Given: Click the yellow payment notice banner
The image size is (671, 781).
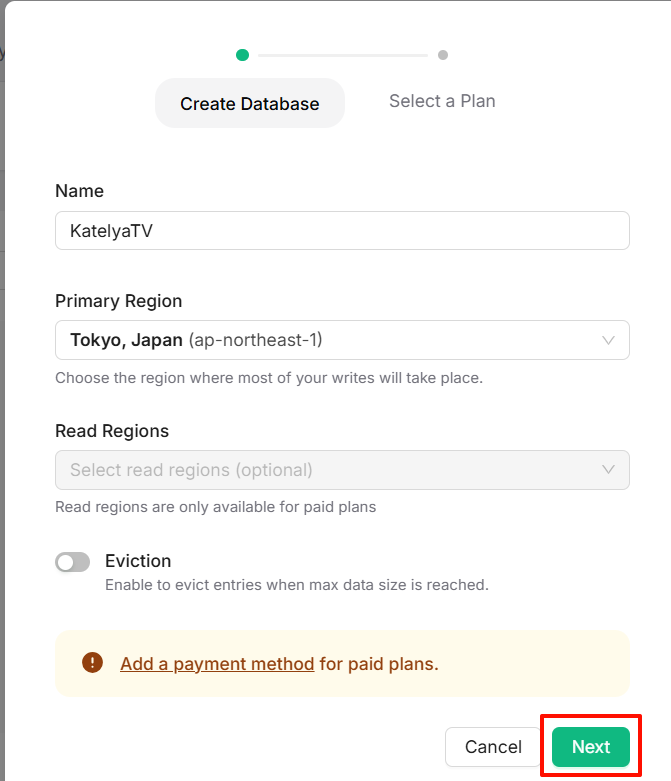Looking at the screenshot, I should pyautogui.click(x=530, y=663).
